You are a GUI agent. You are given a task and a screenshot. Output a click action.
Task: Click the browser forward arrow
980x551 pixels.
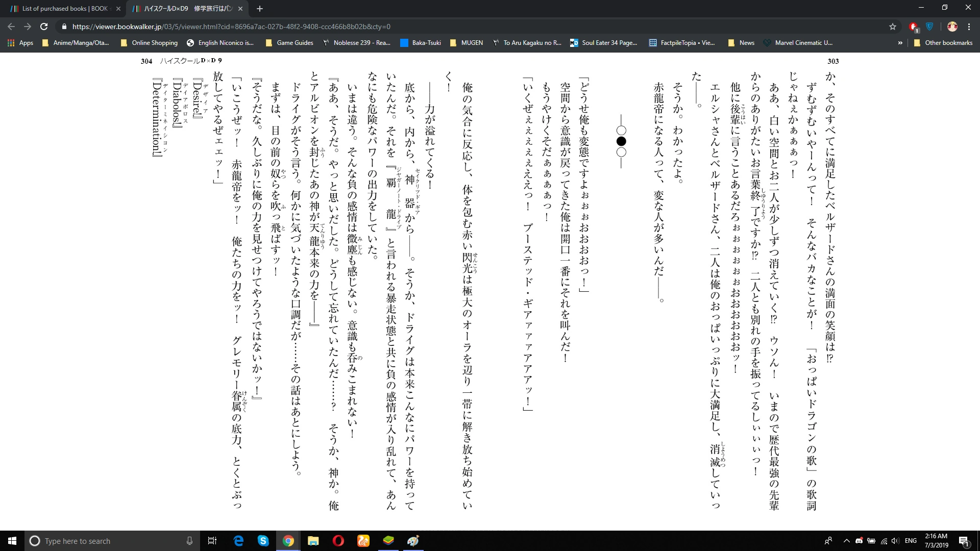coord(28,27)
